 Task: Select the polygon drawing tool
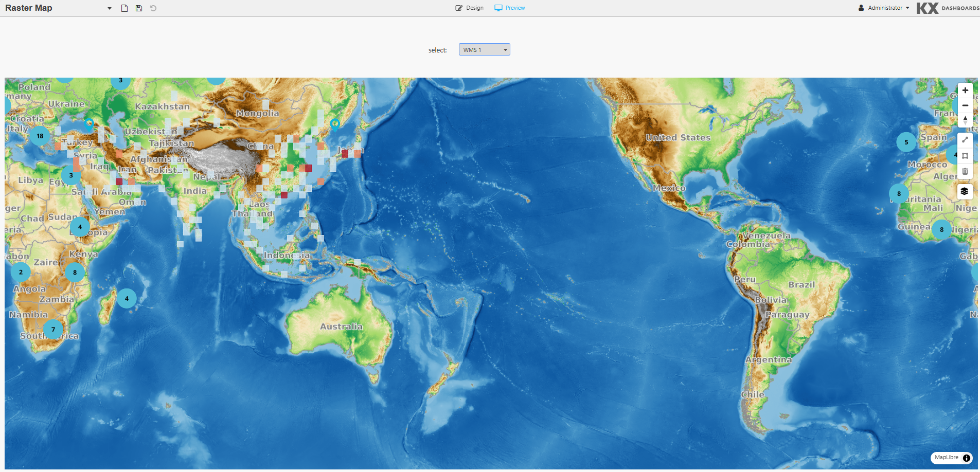tap(965, 156)
